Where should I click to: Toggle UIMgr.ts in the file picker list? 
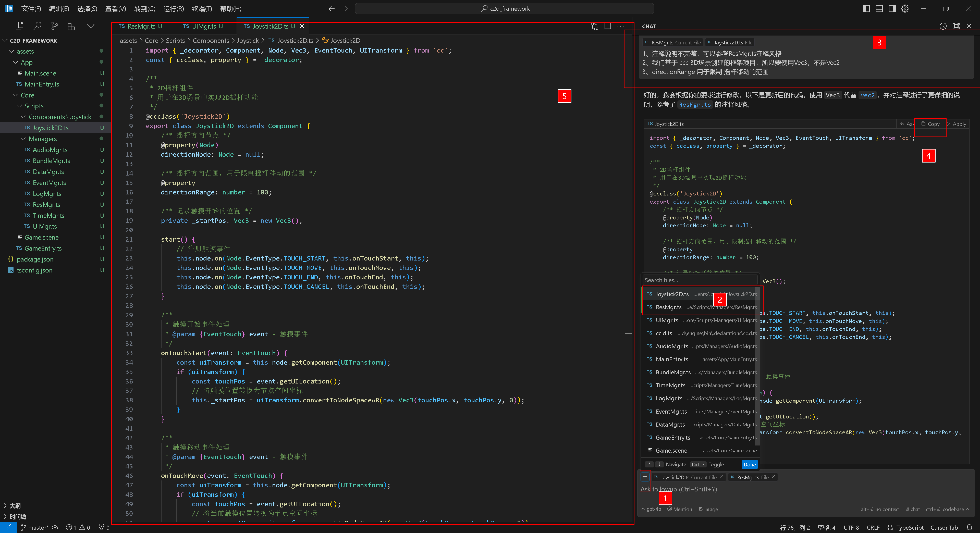click(x=700, y=320)
